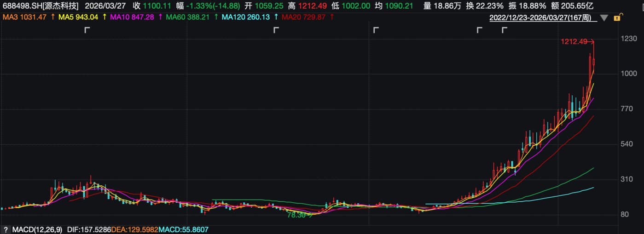
Task: Click the second corner marker near chart middle
Action: (x=276, y=30)
